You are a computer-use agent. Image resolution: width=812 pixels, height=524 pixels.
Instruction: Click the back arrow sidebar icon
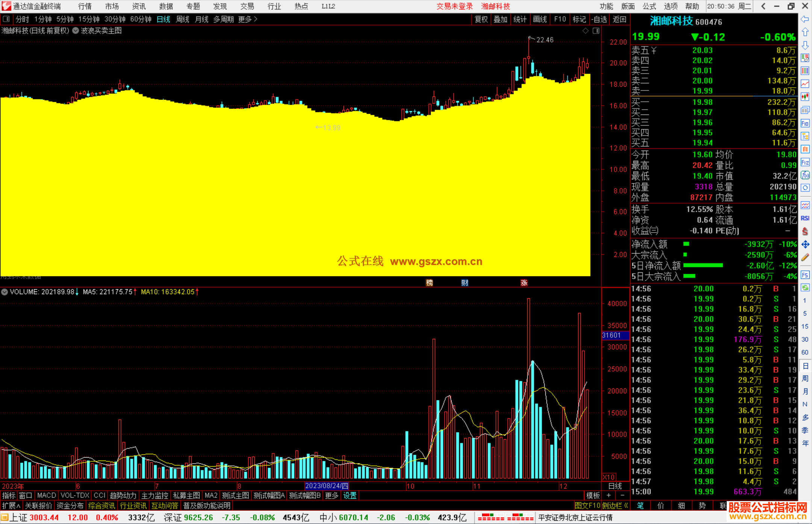805,19
